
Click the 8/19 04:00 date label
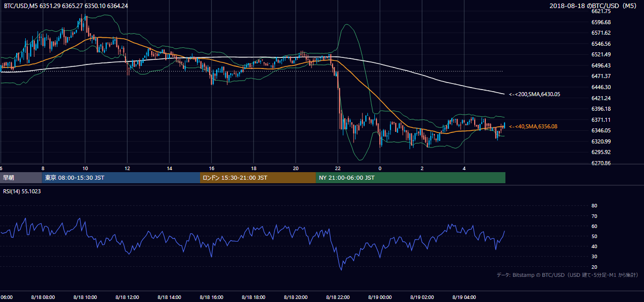pyautogui.click(x=465, y=297)
